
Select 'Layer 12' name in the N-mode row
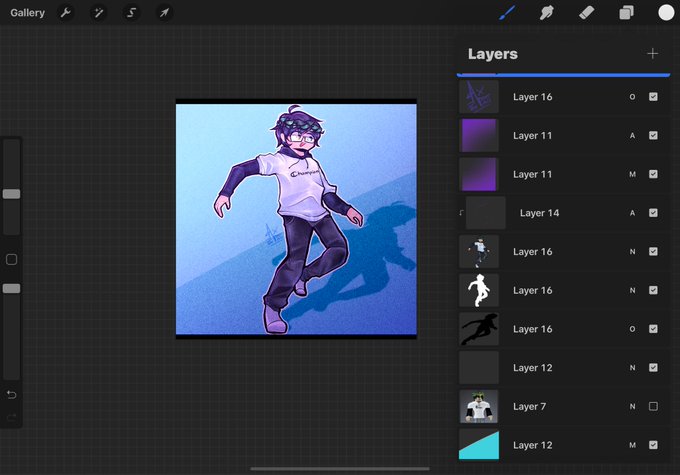pos(533,368)
